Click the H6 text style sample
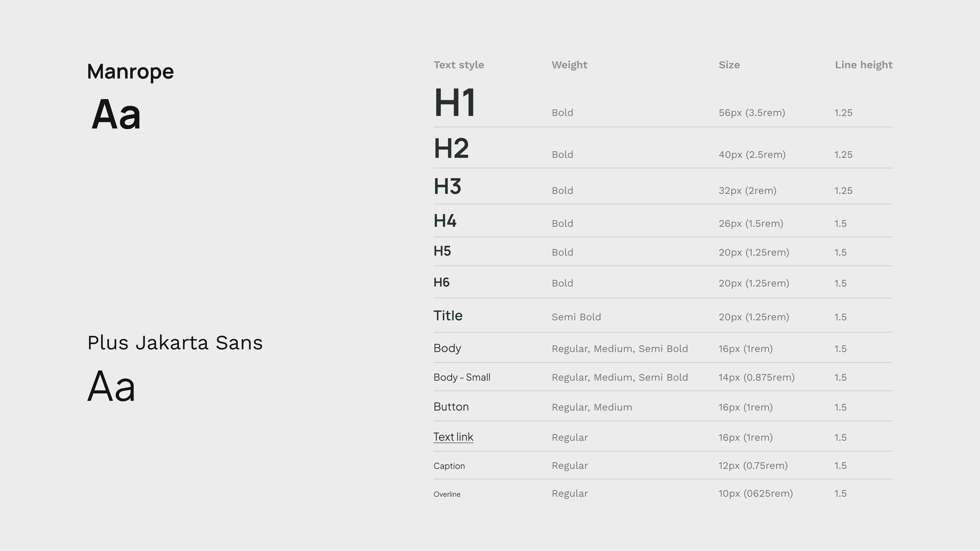 click(x=442, y=283)
